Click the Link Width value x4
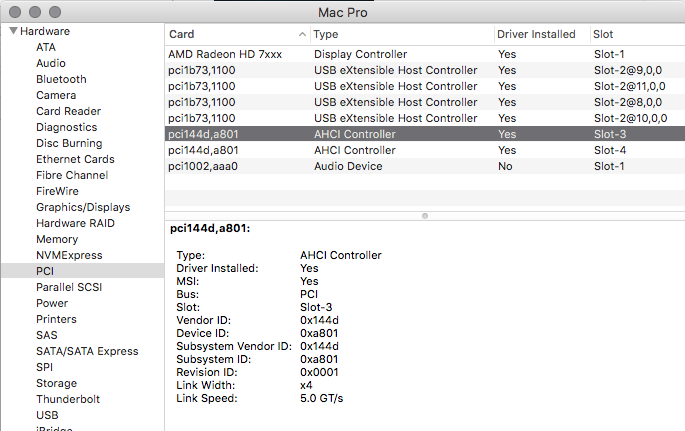The height and width of the screenshot is (431, 685). point(306,385)
